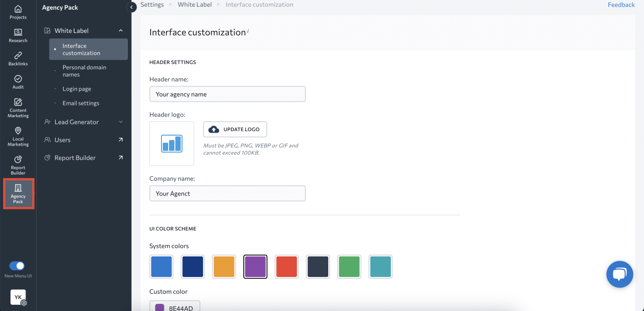Screen dimensions: 644x311
Task: Expand the Lead Generator section
Action: [121, 122]
